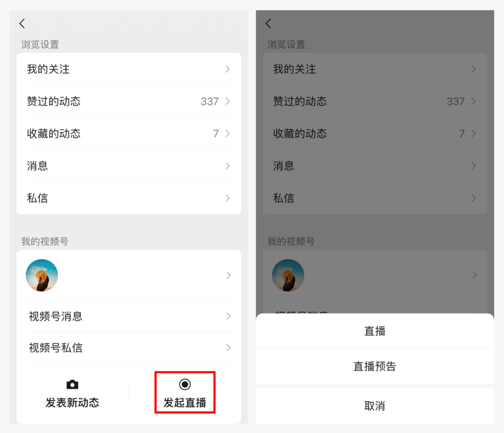Tap the 337 count on left screen
The width and height of the screenshot is (504, 433).
[210, 101]
